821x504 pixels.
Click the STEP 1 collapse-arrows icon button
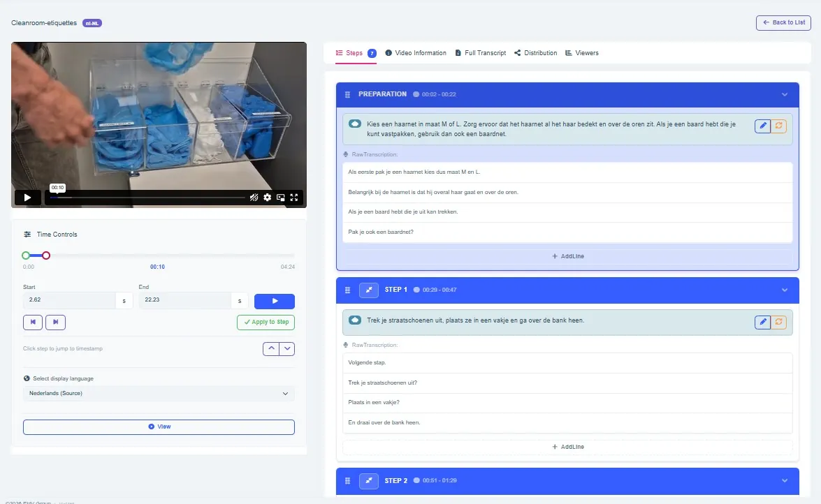(x=369, y=290)
